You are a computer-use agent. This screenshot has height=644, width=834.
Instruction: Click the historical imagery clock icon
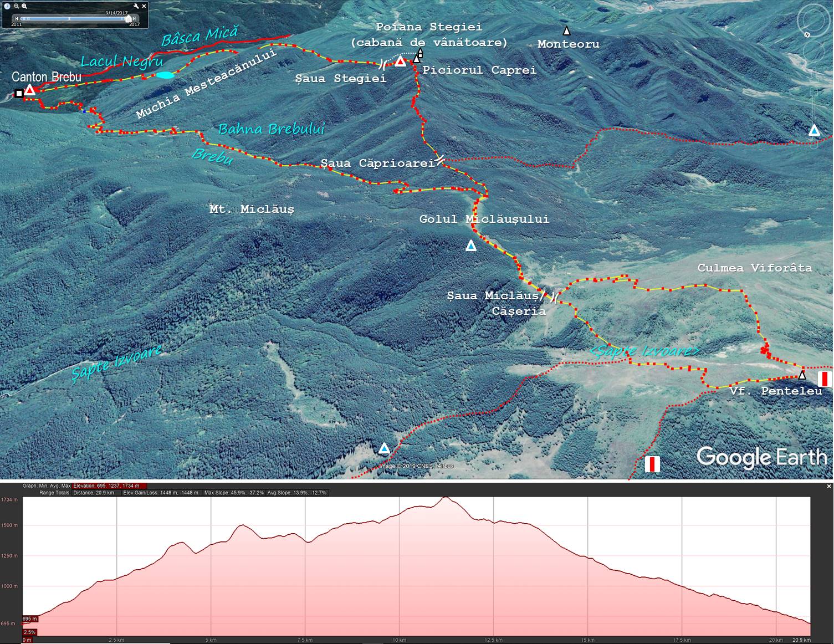click(x=7, y=6)
